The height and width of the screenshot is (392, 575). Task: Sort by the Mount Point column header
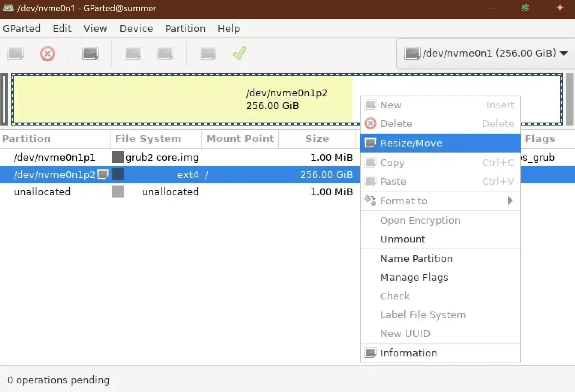coord(240,139)
